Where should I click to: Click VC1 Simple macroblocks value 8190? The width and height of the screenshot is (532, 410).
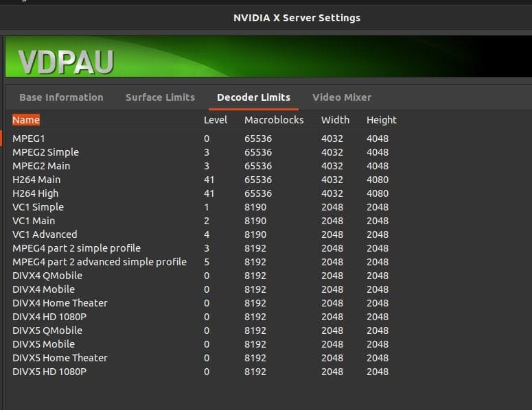click(x=255, y=207)
